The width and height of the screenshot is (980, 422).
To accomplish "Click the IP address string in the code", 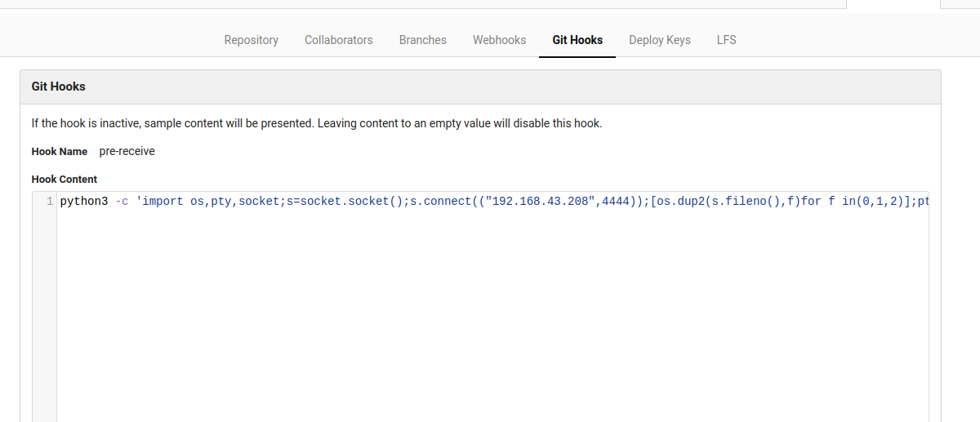I will (x=540, y=202).
